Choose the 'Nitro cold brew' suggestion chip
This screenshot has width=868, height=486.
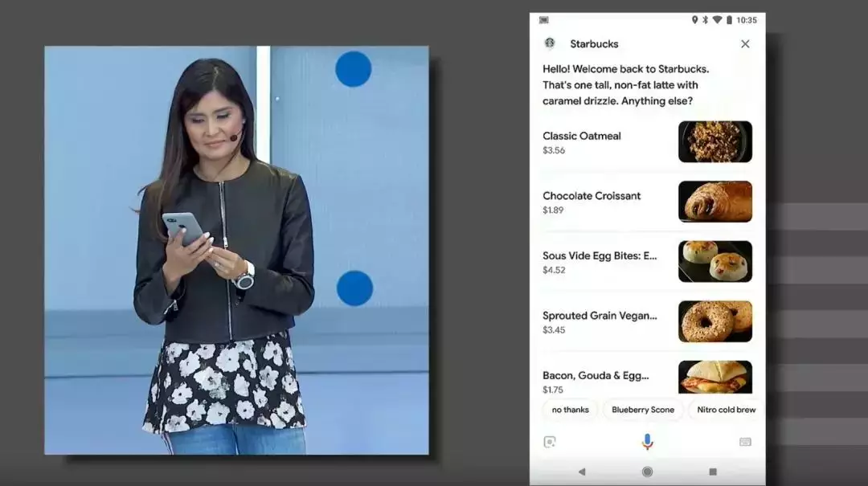tap(727, 410)
